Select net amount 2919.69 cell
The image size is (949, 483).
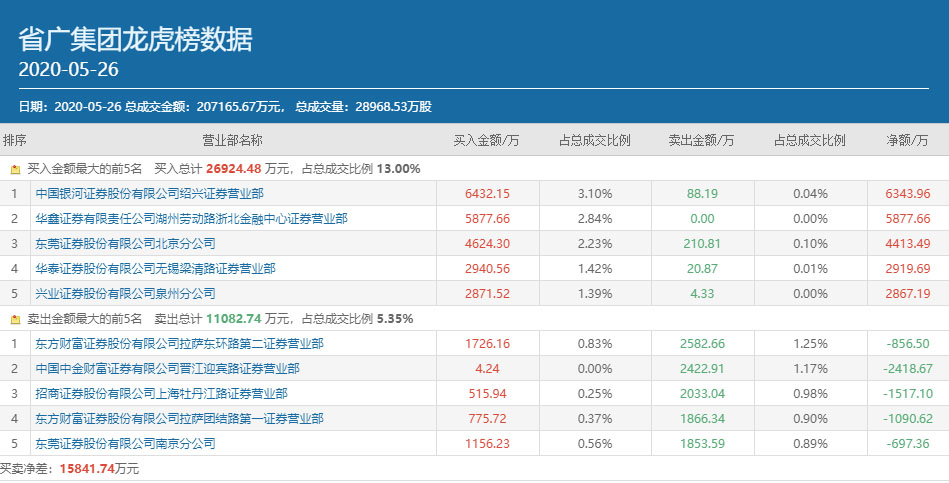pyautogui.click(x=908, y=268)
